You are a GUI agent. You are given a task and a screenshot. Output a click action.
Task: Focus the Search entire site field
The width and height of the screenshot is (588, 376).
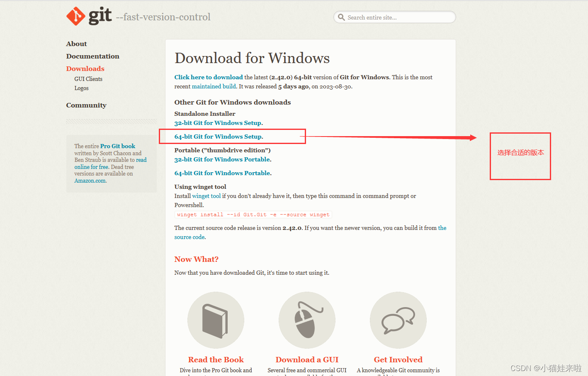394,17
